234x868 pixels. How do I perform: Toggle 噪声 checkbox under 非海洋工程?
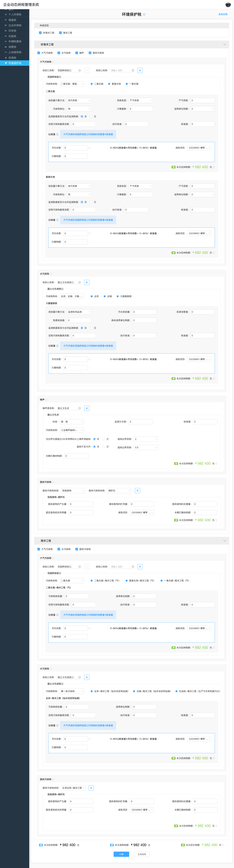tap(77, 53)
